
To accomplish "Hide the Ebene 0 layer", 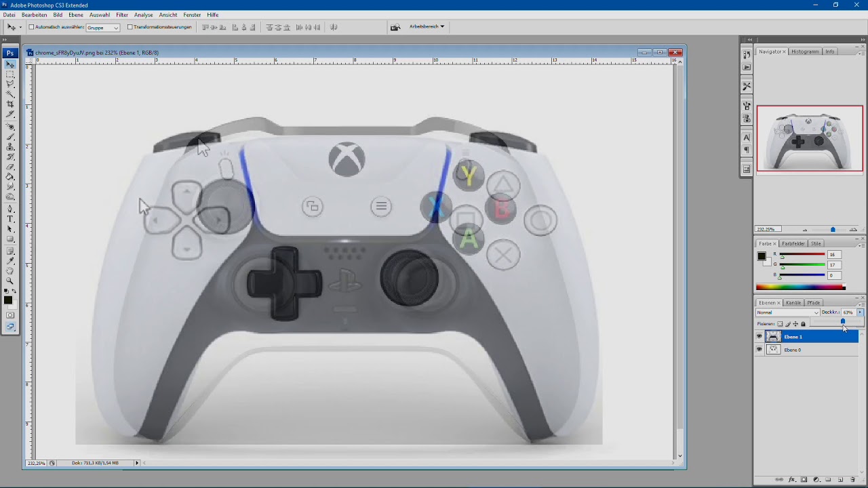I will [759, 349].
